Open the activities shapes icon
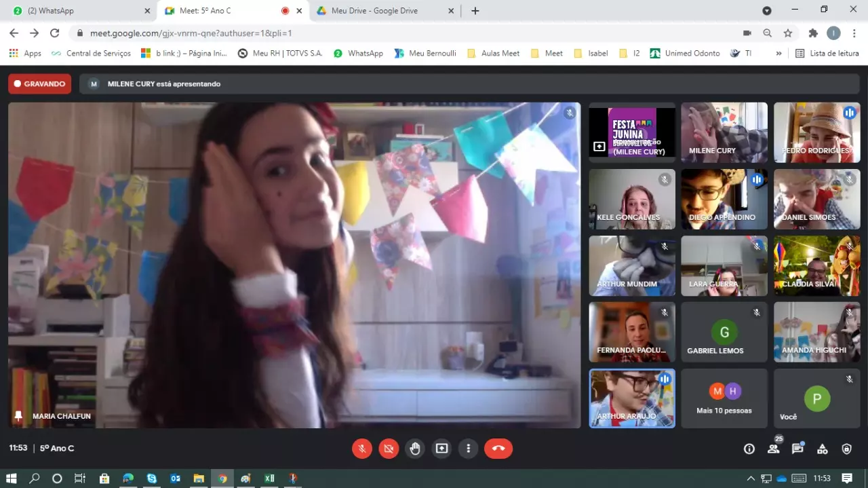 tap(822, 449)
